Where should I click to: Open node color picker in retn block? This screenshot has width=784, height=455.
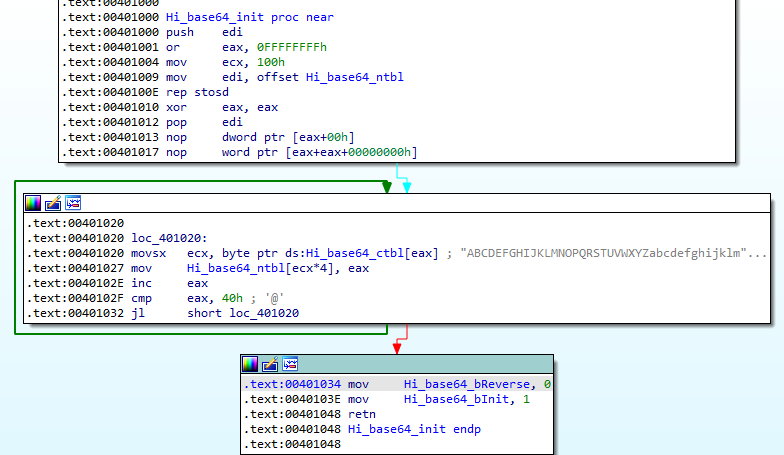[250, 364]
